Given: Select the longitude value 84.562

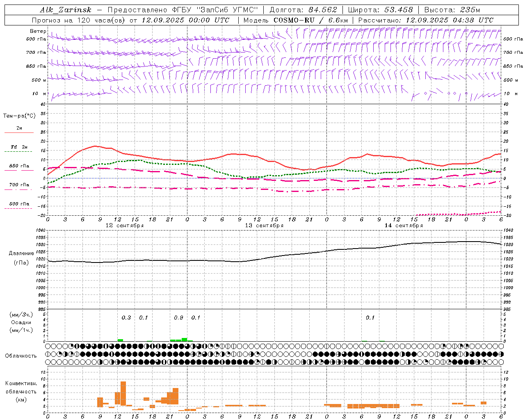Looking at the screenshot, I should [323, 10].
